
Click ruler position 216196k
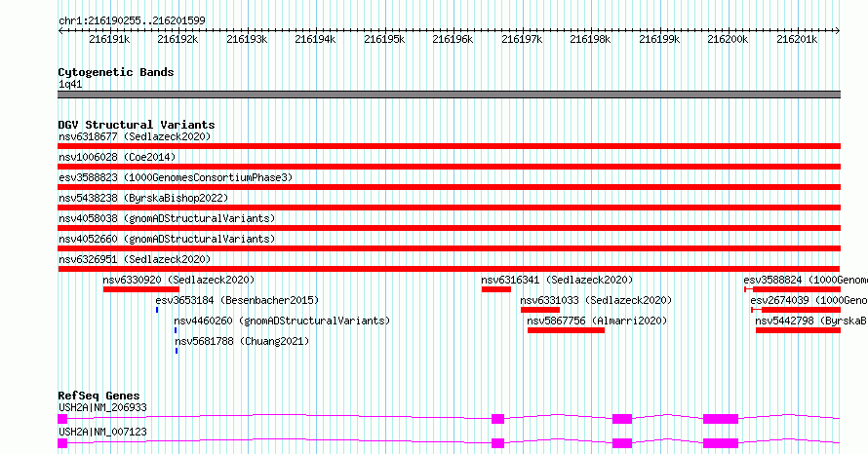pos(453,39)
